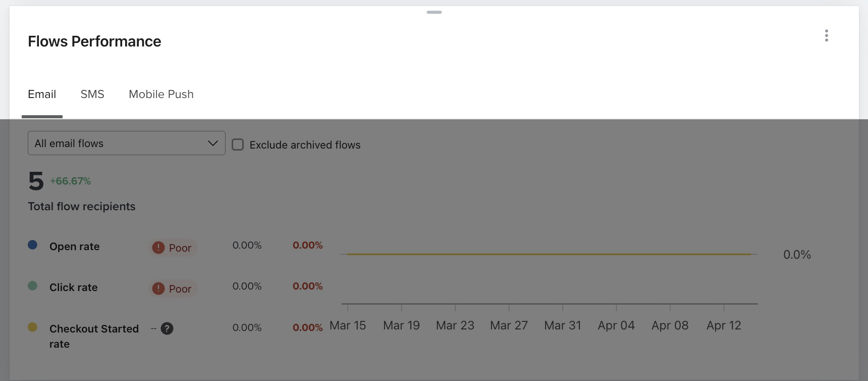The width and height of the screenshot is (868, 381).
Task: Click the Checkout Started rate help icon
Action: point(167,328)
